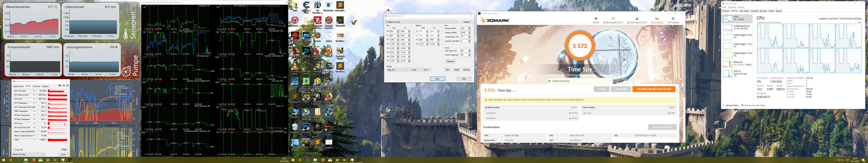This screenshot has width=868, height=163.
Task: Select Datenträger 1 (C:) in Task Manager
Action: [738, 46]
